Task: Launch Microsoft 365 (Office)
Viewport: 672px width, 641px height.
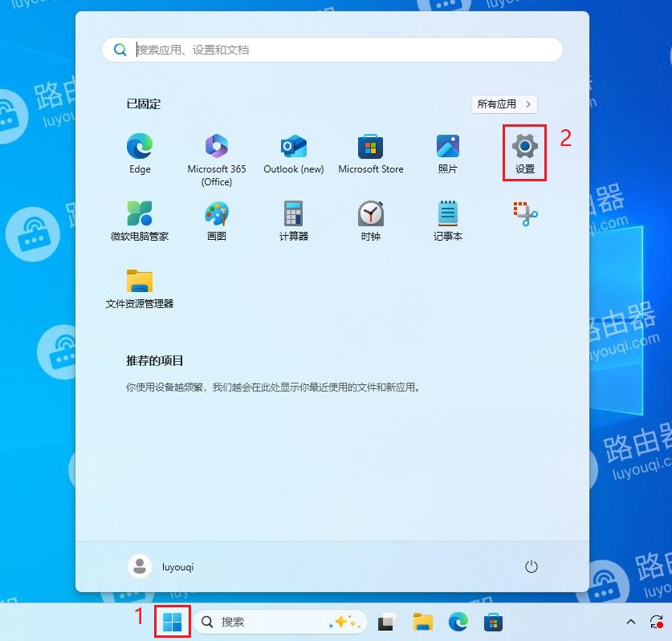Action: pyautogui.click(x=217, y=160)
